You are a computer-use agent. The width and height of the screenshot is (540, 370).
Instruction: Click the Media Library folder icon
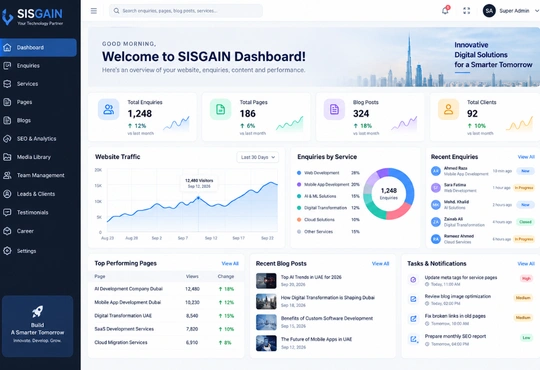7,157
